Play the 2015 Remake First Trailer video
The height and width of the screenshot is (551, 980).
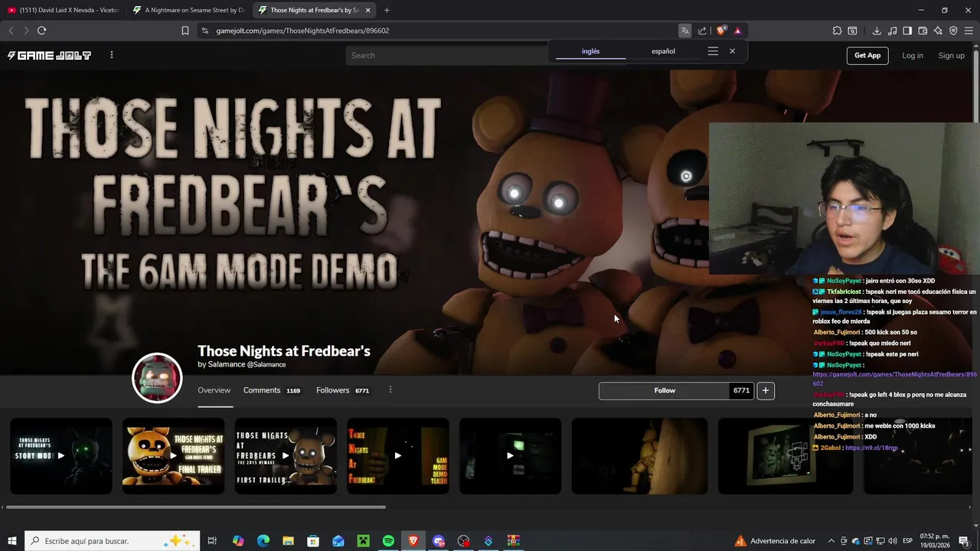(286, 455)
